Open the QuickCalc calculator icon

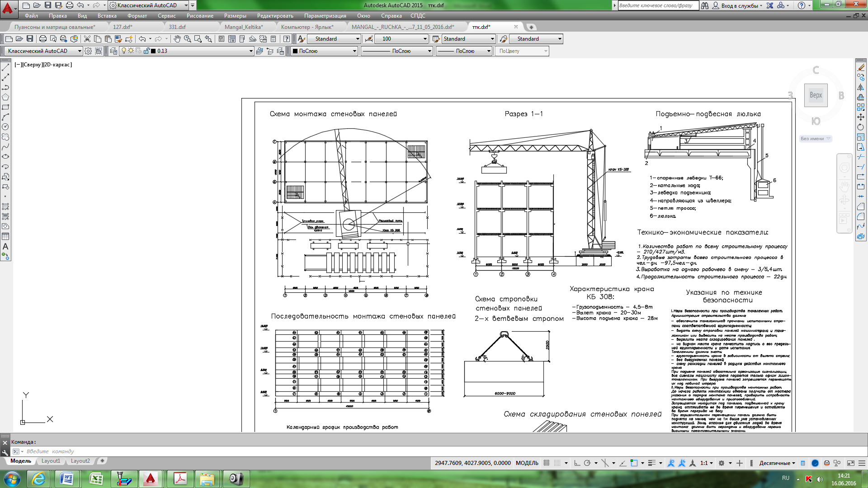274,39
